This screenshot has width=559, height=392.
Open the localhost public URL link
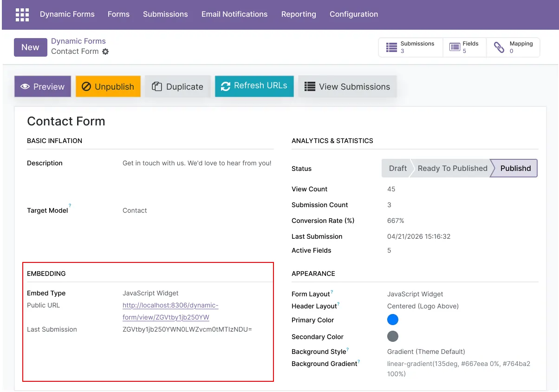[170, 311]
